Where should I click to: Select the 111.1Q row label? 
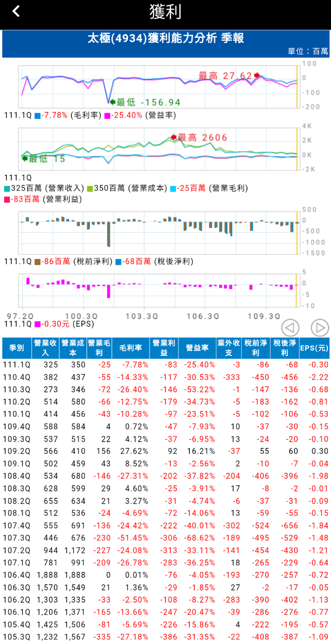pos(17,365)
